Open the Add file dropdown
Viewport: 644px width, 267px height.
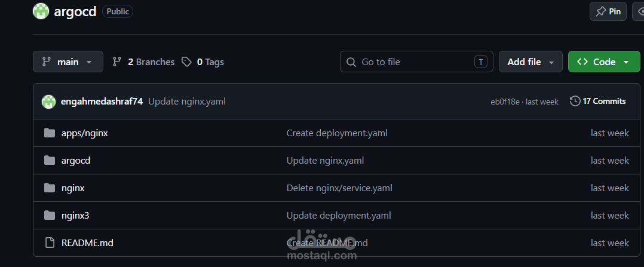(530, 62)
